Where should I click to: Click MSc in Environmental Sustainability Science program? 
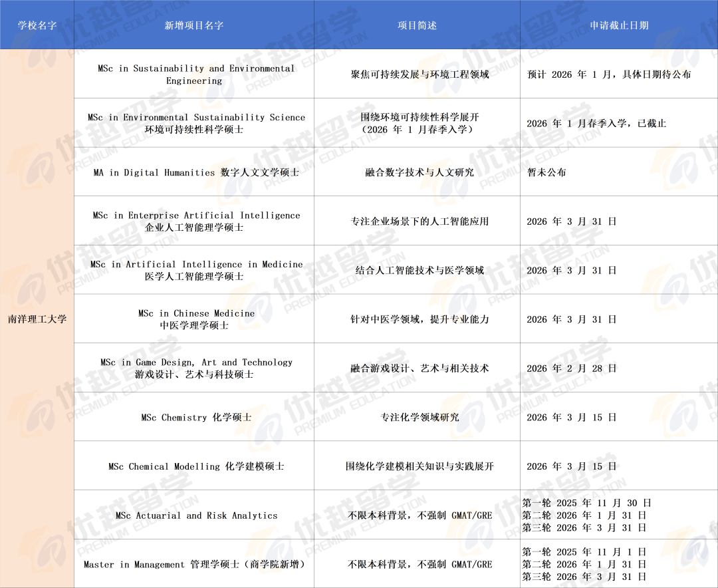tap(195, 123)
